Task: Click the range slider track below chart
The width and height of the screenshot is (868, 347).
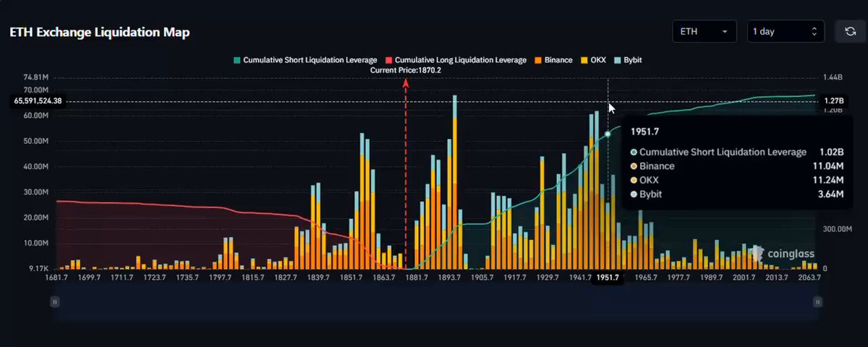Action: point(436,302)
